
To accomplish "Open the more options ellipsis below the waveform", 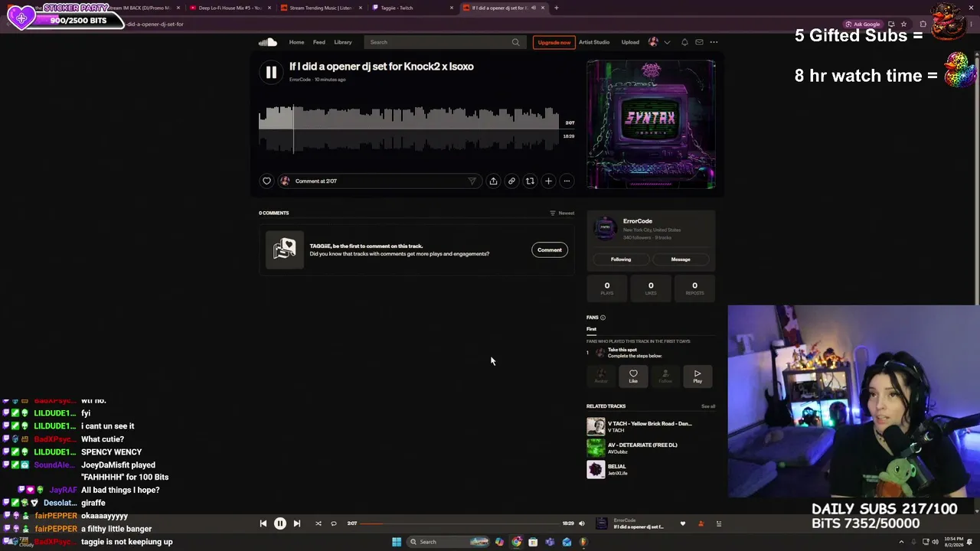I will [x=567, y=181].
